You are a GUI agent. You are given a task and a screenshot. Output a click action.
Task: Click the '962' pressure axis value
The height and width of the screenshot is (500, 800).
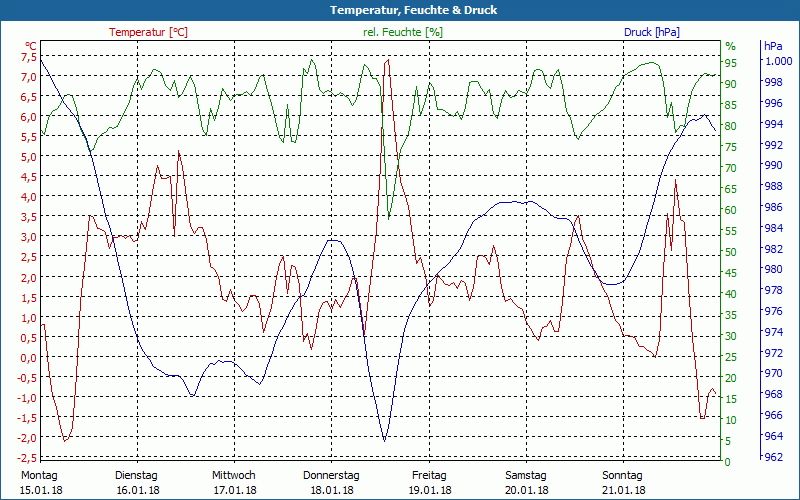[774, 457]
